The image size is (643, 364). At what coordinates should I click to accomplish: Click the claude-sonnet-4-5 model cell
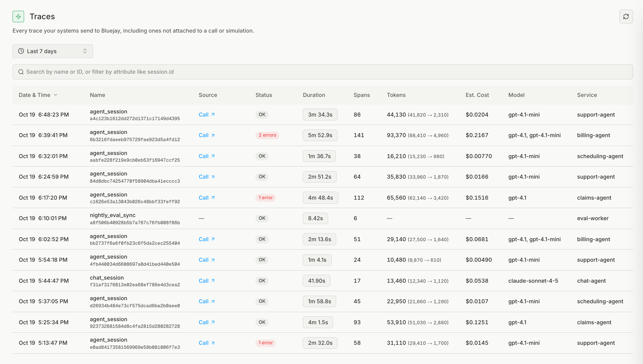click(x=533, y=280)
